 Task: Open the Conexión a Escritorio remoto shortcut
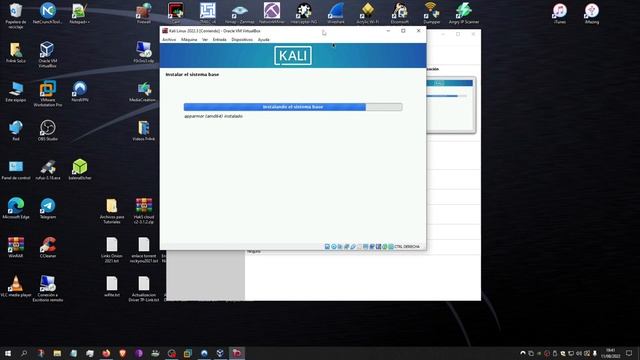pyautogui.click(x=48, y=289)
